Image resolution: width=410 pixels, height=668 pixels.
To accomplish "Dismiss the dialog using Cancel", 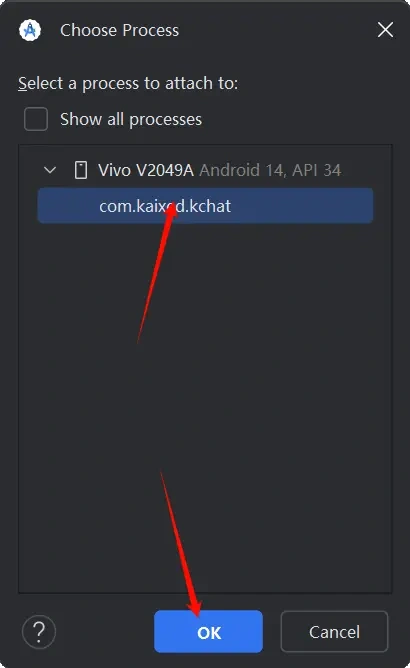I will 335,631.
